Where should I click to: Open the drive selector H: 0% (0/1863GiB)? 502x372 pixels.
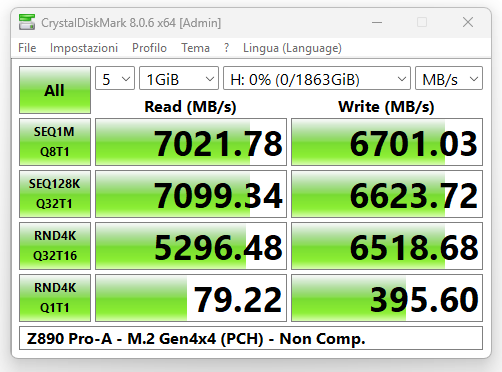pyautogui.click(x=317, y=78)
